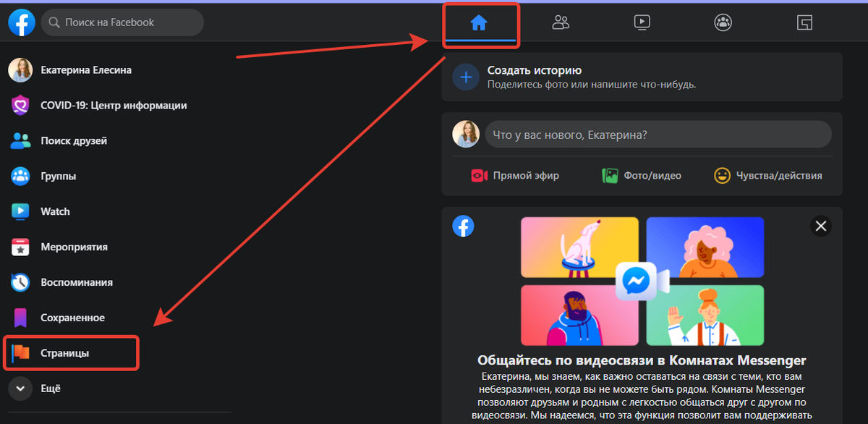Click the orange pages flag icon
Screen dimensions: 868x424
click(20, 353)
